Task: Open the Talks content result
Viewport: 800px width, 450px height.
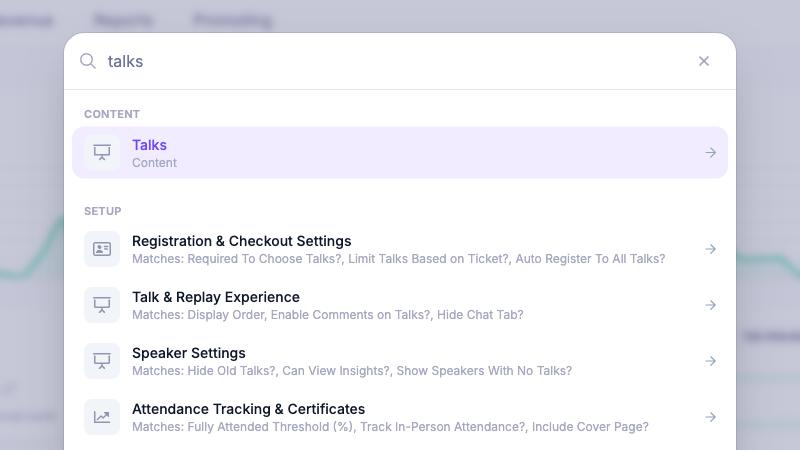Action: [399, 153]
